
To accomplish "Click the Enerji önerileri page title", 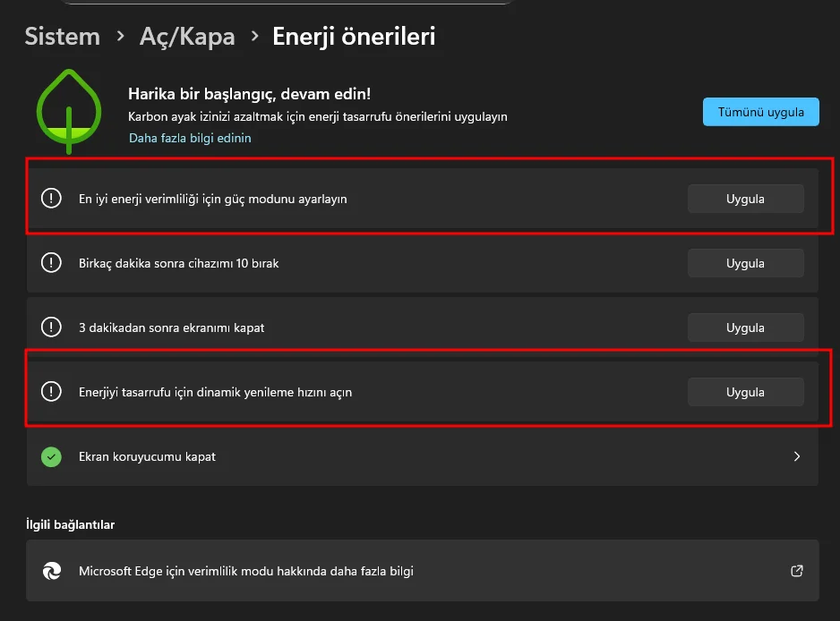I will pos(354,37).
